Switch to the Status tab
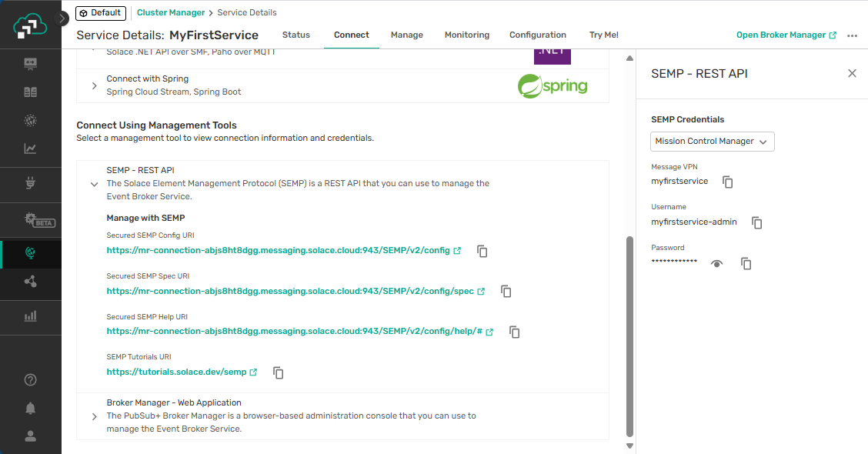The height and width of the screenshot is (454, 868). click(x=296, y=35)
